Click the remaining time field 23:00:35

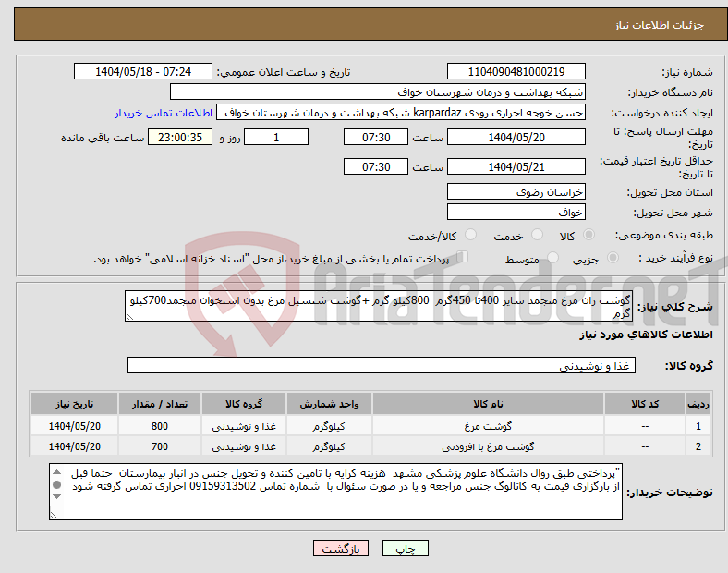pos(180,138)
